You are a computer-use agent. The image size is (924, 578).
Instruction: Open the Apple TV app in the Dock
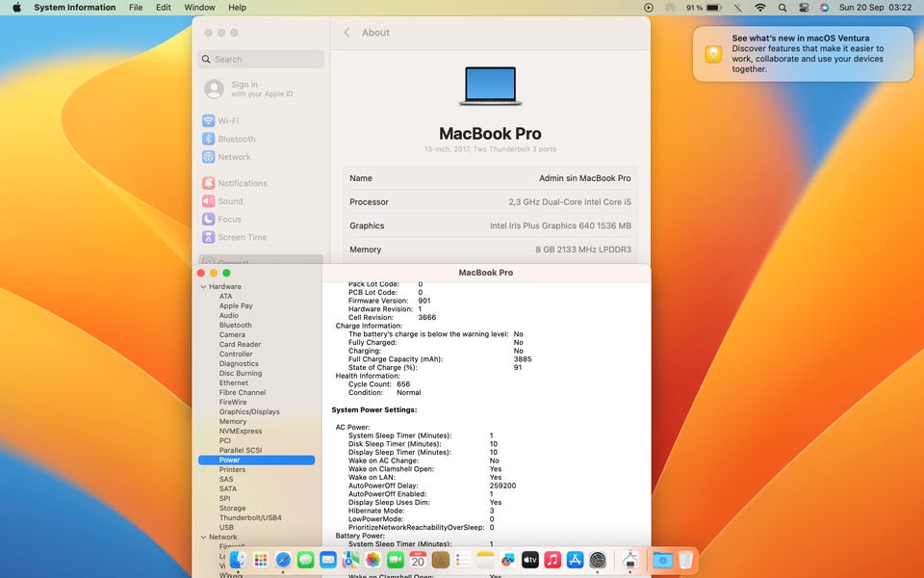(x=529, y=560)
